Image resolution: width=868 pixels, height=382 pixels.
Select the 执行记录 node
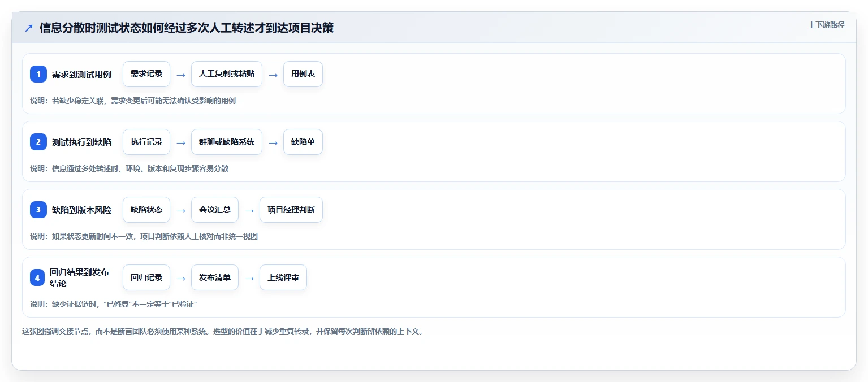146,142
